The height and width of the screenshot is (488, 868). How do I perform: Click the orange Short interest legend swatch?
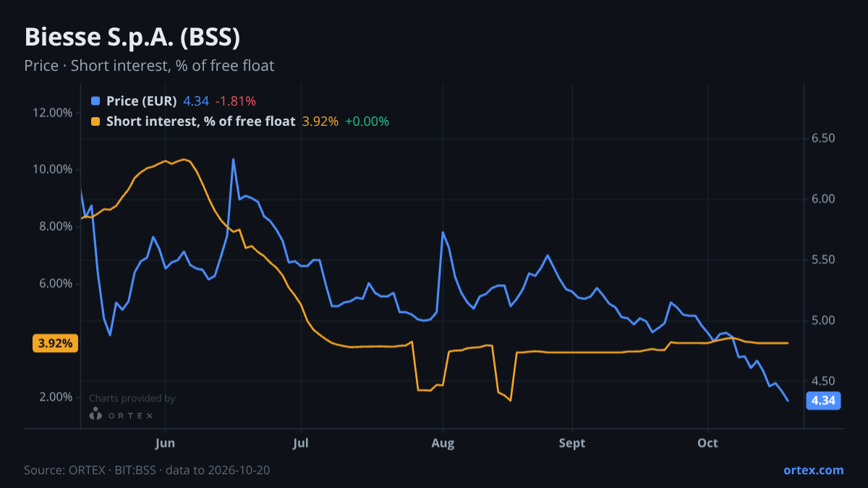pos(95,121)
